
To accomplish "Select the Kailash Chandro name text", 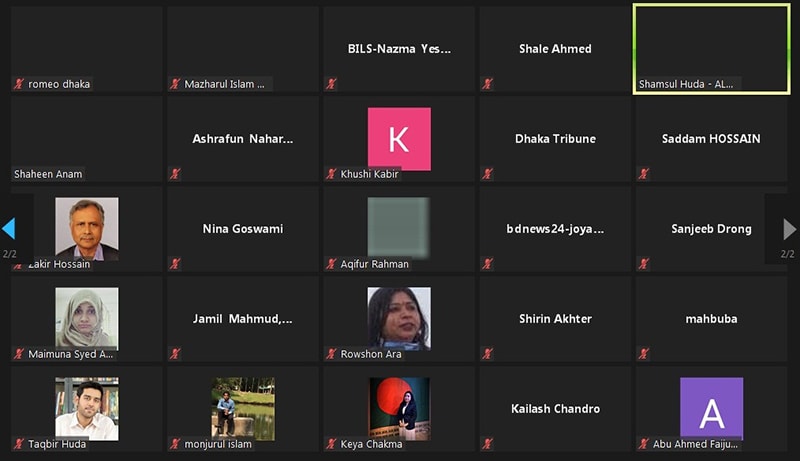I will click(555, 409).
